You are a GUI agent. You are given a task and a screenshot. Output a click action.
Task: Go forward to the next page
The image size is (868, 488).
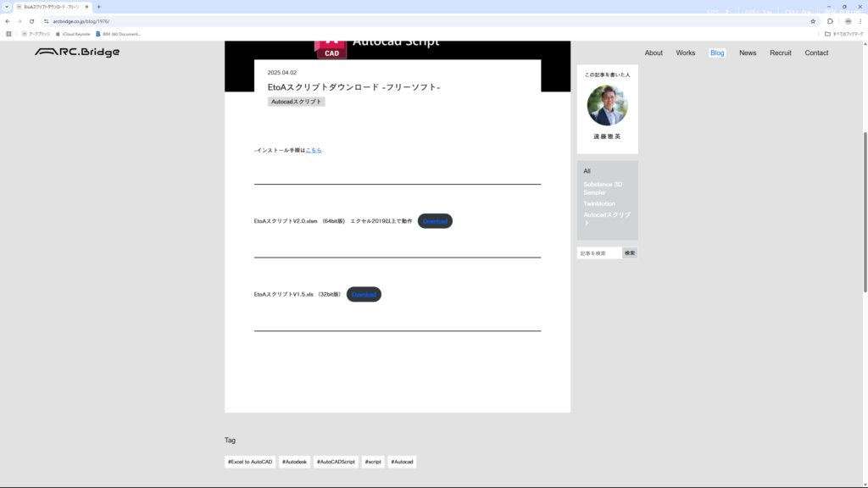pyautogui.click(x=19, y=21)
